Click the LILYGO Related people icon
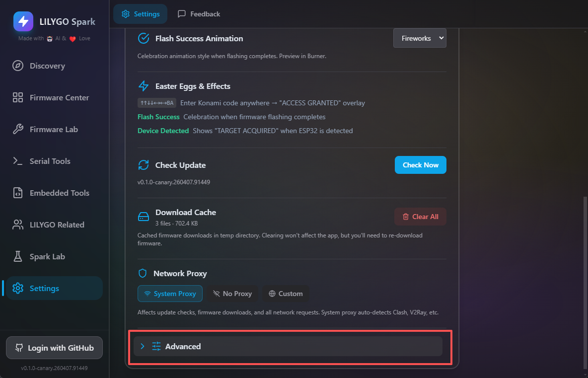588x378 pixels. (18, 225)
